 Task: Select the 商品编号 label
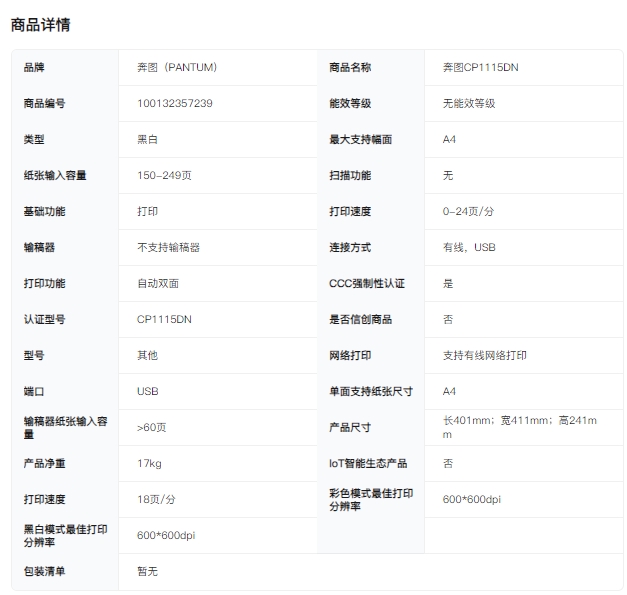tap(44, 103)
